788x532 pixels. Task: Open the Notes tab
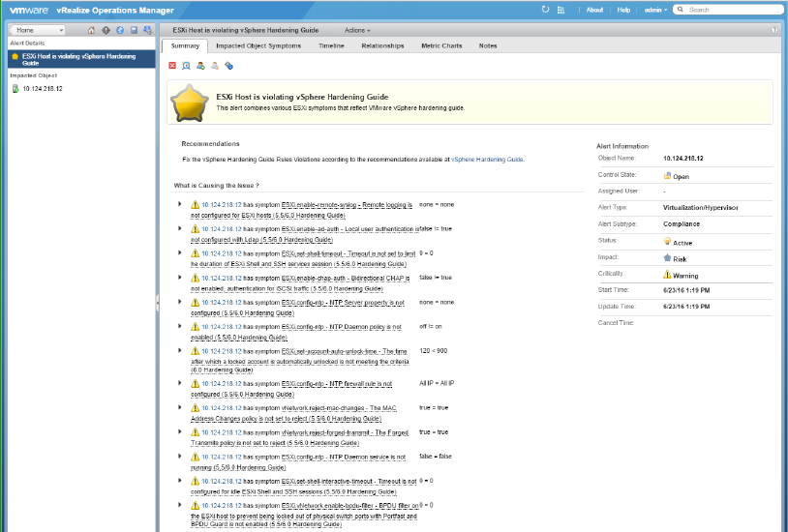pyautogui.click(x=488, y=45)
